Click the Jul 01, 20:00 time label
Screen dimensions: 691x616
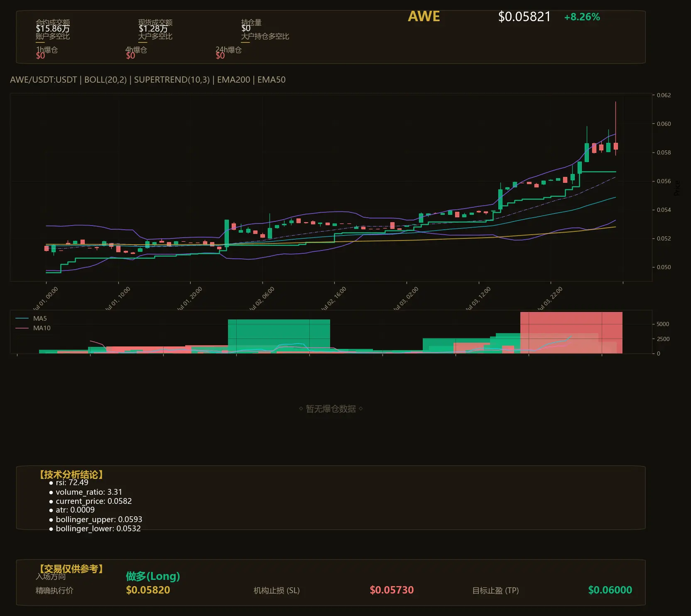coord(190,299)
